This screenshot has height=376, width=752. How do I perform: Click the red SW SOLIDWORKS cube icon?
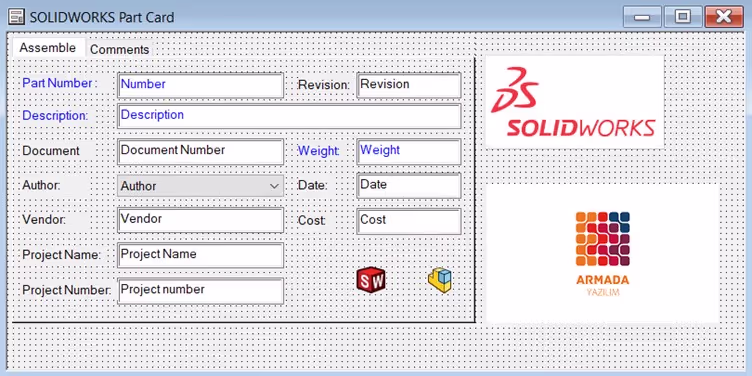click(x=371, y=280)
